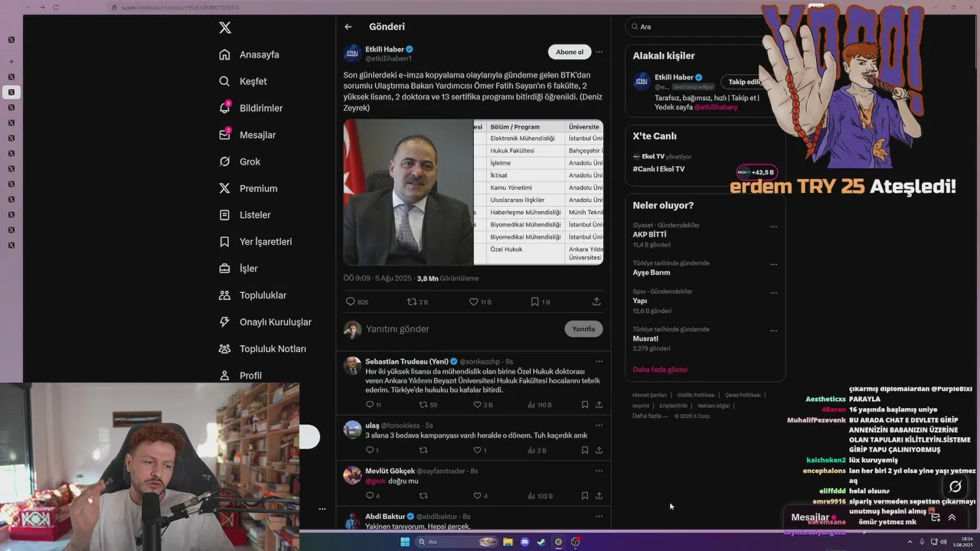This screenshot has height=551, width=980.
Task: Click the Abone ol button
Action: pos(569,52)
